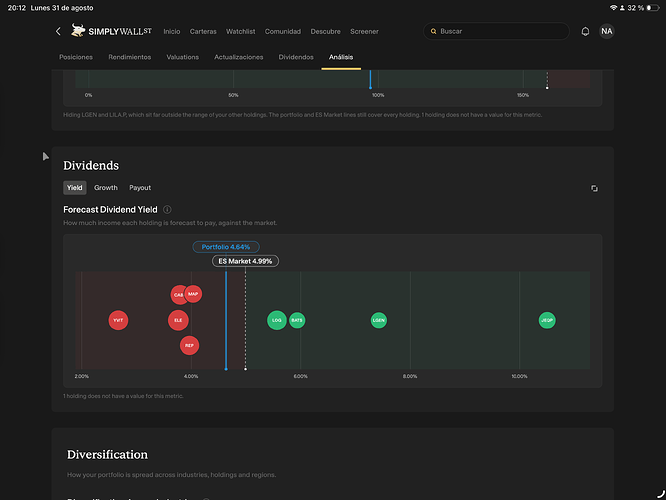This screenshot has width=666, height=500.
Task: Switch to the Posiciones tab
Action: (x=76, y=57)
